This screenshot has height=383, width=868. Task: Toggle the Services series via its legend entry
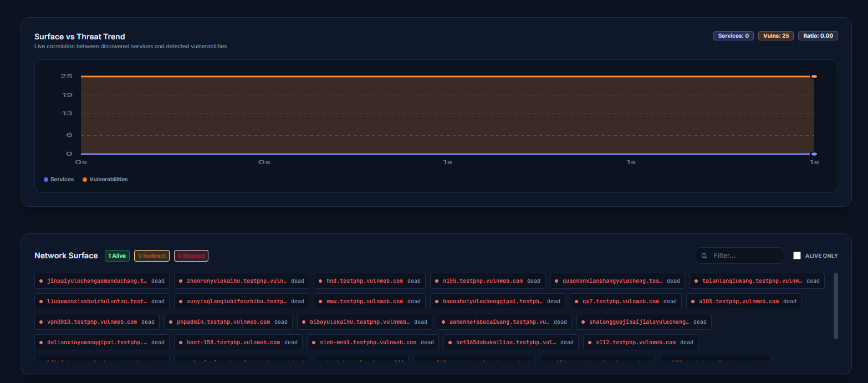coord(59,179)
